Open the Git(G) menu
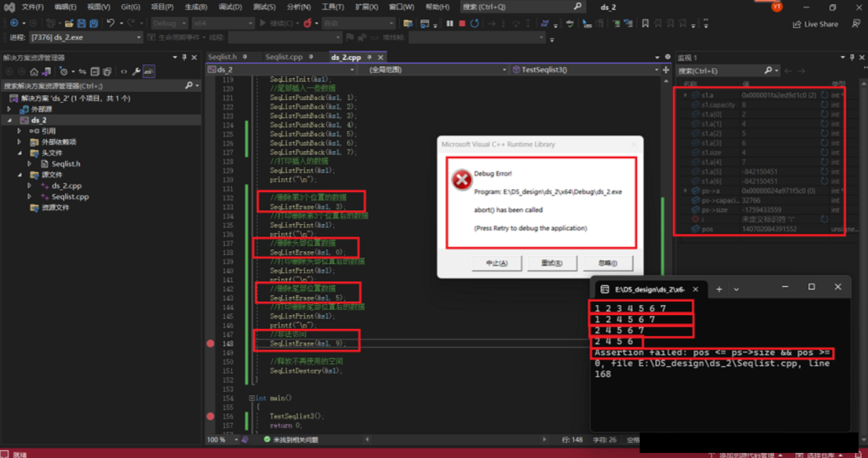868x458 pixels. pos(131,7)
